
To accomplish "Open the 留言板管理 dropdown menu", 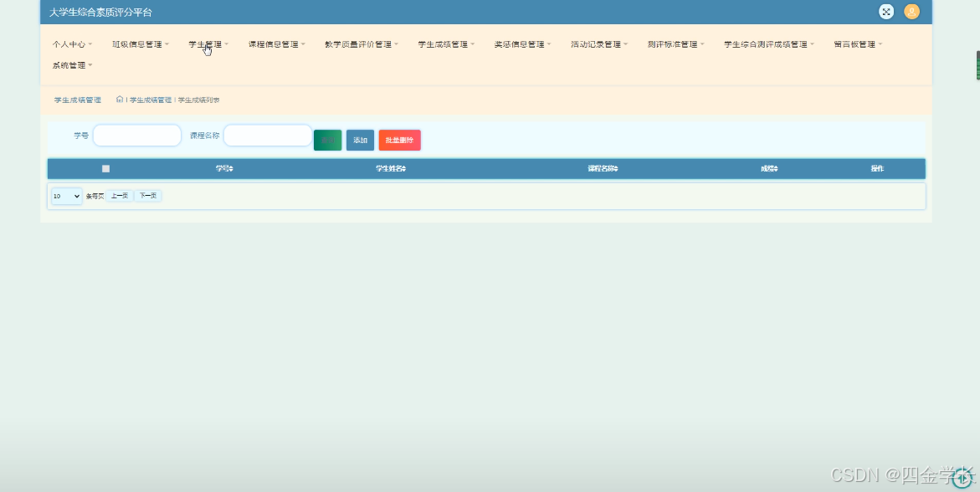I will [858, 44].
